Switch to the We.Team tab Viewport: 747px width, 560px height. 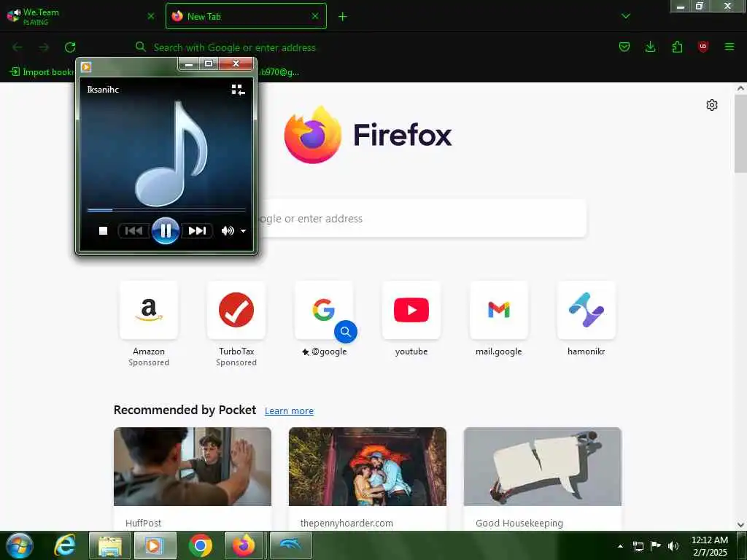(x=81, y=16)
